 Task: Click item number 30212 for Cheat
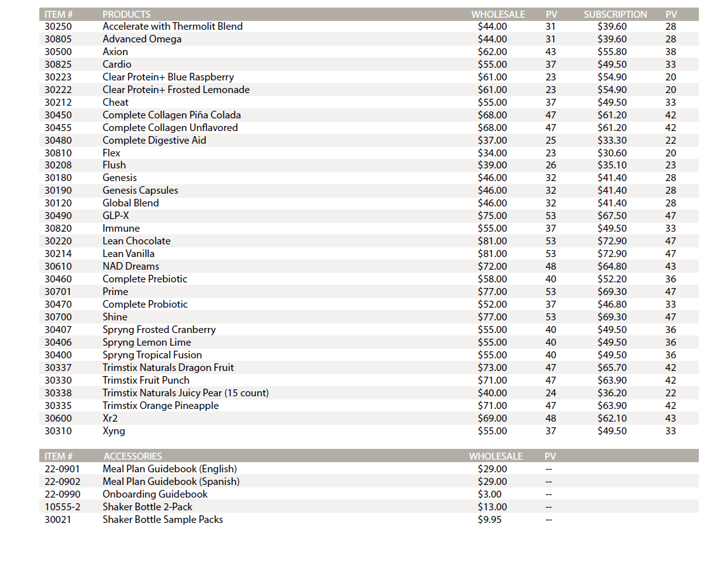point(58,102)
